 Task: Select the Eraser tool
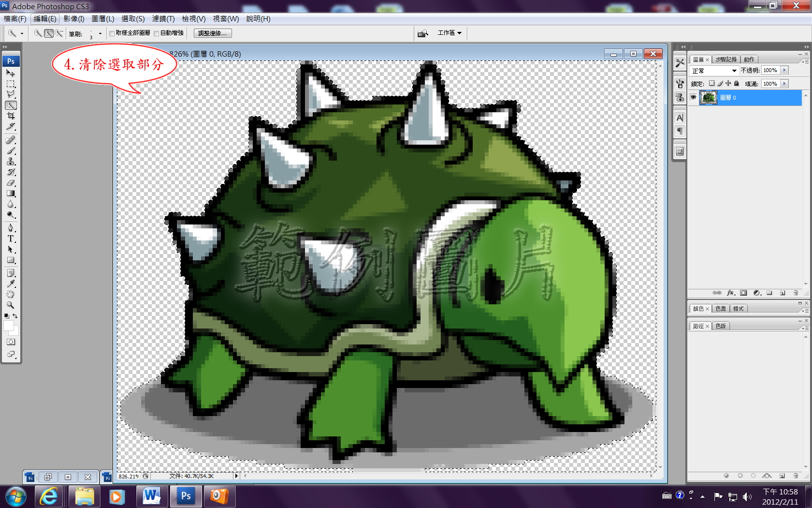pos(11,183)
